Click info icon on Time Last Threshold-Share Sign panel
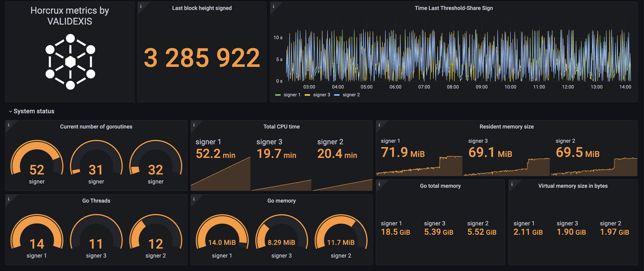Image resolution: width=644 pixels, height=271 pixels. 273,6
